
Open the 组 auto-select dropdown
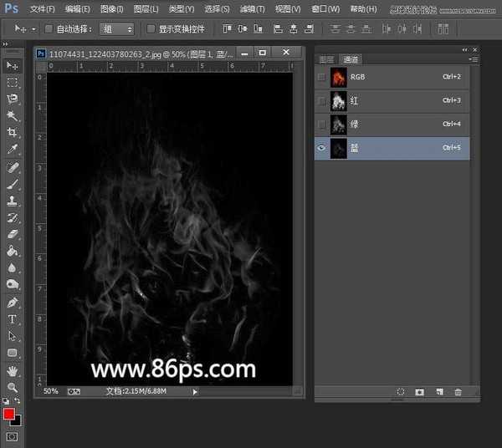(117, 28)
